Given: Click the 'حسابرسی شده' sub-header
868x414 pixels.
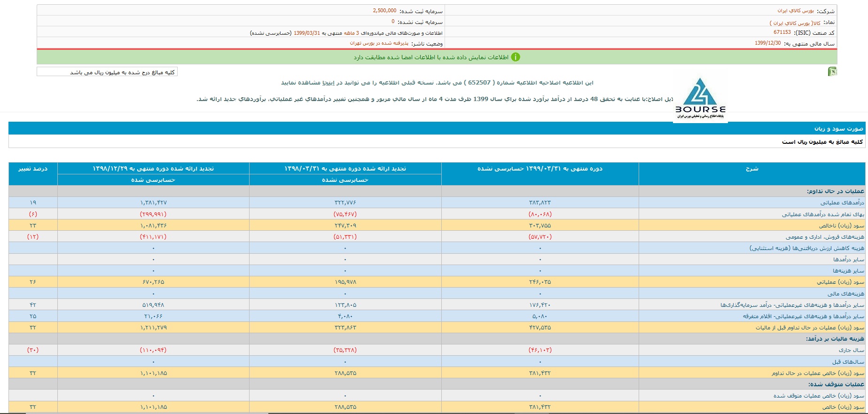Looking at the screenshot, I should tap(153, 180).
